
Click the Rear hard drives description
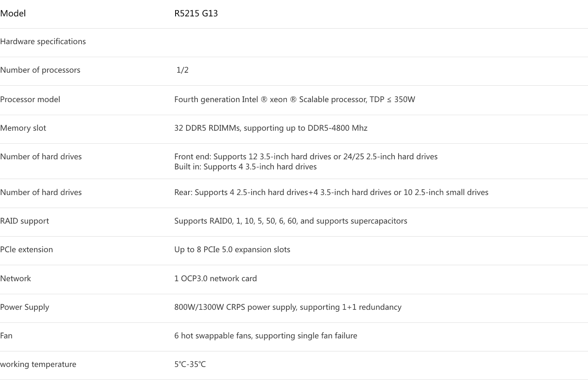331,193
